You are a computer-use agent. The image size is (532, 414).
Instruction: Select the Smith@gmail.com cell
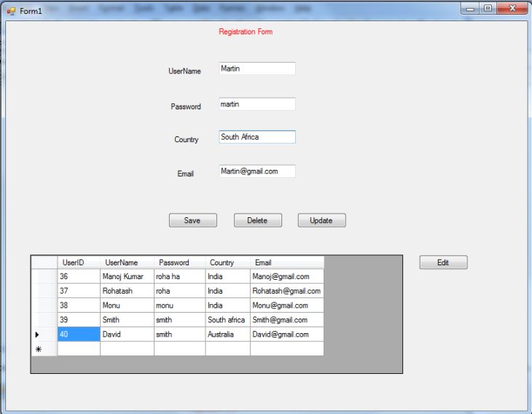(x=287, y=320)
